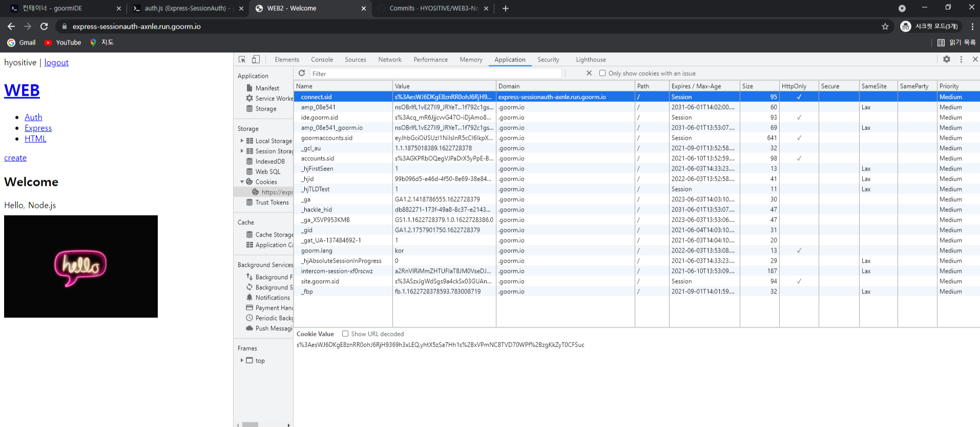Click the hello neon image
Screen dimensions: 980x427
click(x=81, y=266)
